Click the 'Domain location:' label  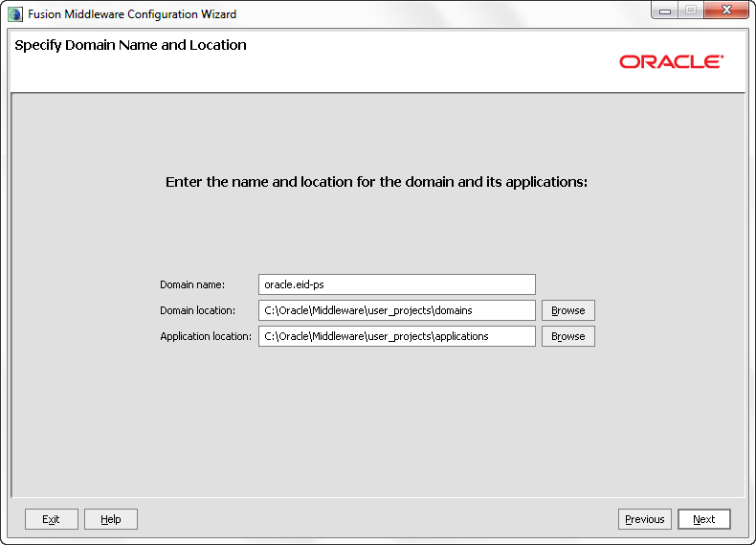pos(198,310)
